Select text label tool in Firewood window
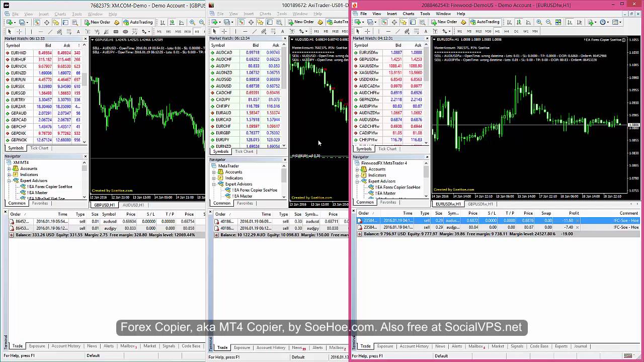 click(435, 31)
